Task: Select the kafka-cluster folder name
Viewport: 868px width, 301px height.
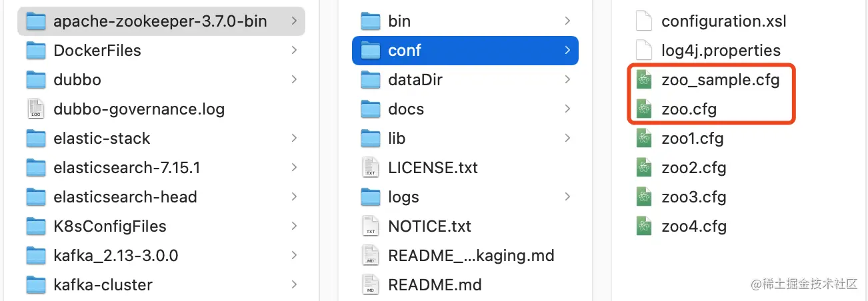Action: pos(103,285)
